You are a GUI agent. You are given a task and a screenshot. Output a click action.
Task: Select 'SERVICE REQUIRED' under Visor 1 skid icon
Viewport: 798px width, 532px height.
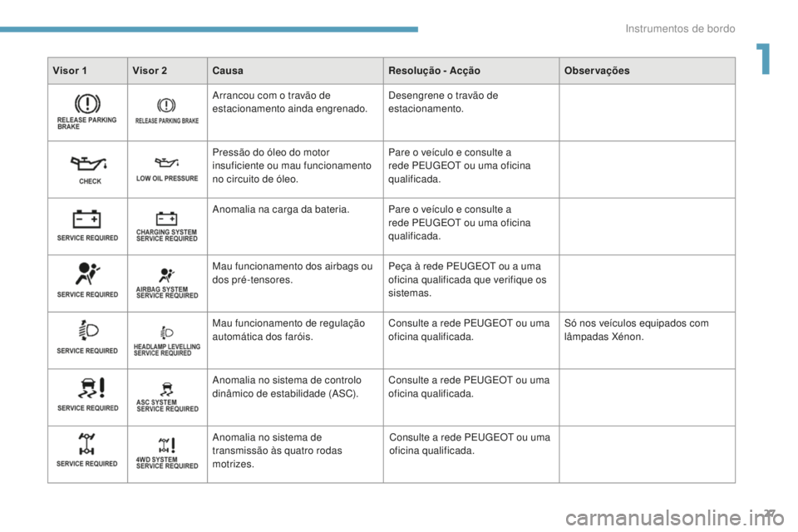point(88,408)
